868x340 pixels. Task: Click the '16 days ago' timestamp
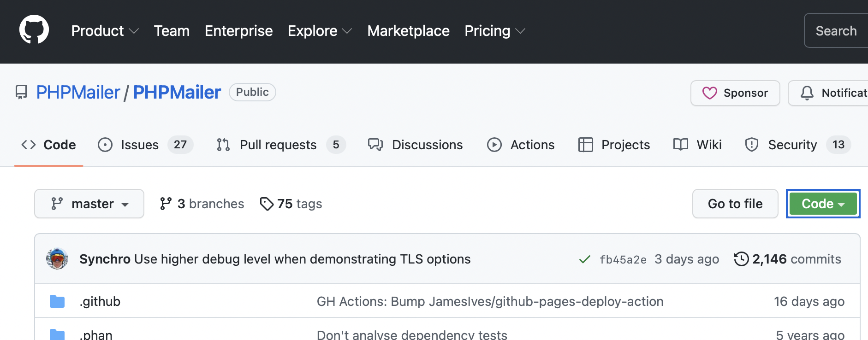[x=809, y=301]
